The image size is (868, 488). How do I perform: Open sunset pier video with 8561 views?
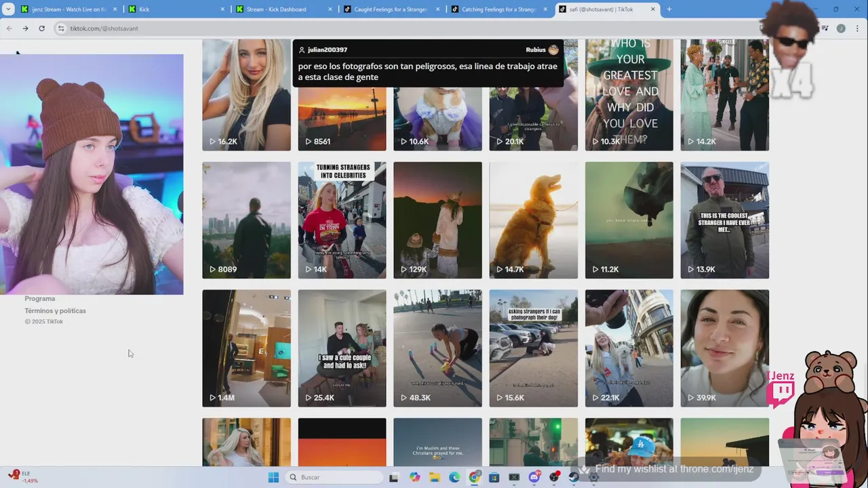(342, 119)
